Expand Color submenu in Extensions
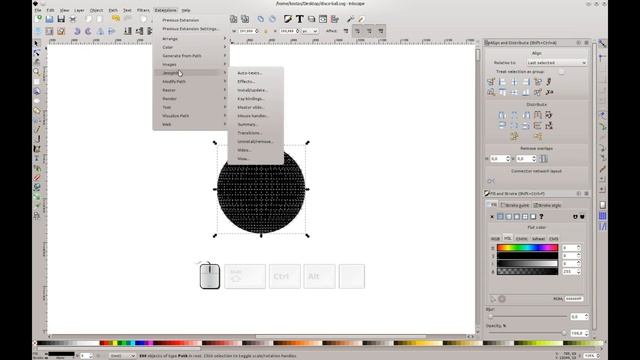 tap(191, 47)
